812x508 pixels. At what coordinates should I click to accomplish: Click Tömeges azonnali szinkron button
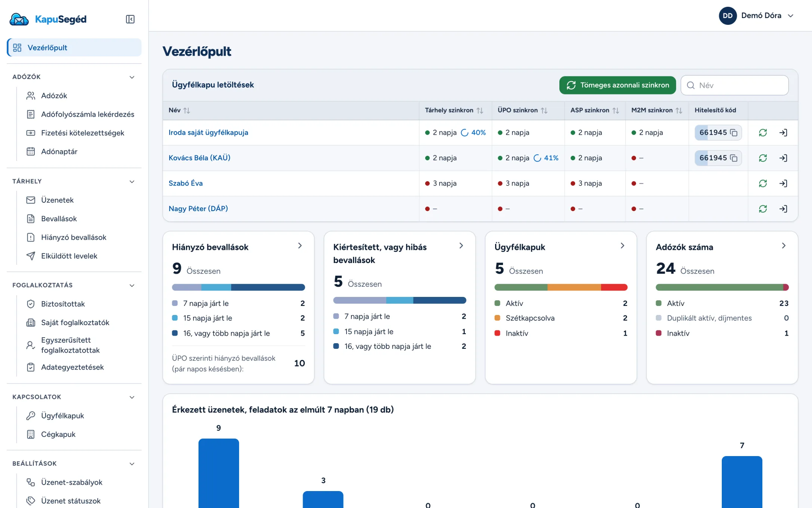point(617,85)
